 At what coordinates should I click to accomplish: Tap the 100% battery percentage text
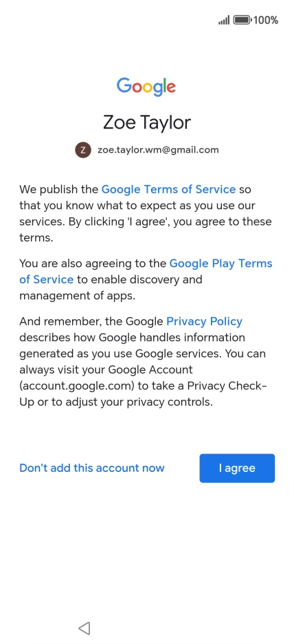point(266,20)
